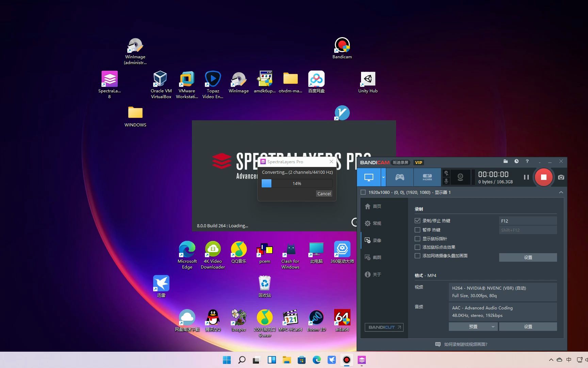Select Oracle VM VirtualBox desktop icon
The height and width of the screenshot is (368, 588).
coord(161,85)
